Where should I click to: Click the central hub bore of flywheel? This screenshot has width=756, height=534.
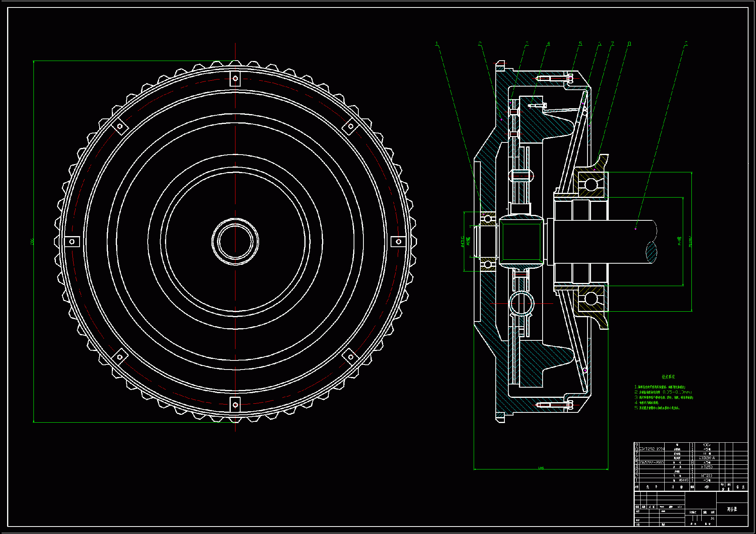(x=235, y=242)
